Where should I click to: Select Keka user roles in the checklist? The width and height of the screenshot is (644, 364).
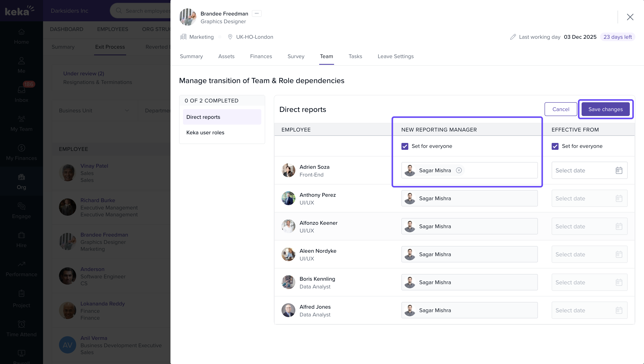pyautogui.click(x=205, y=133)
